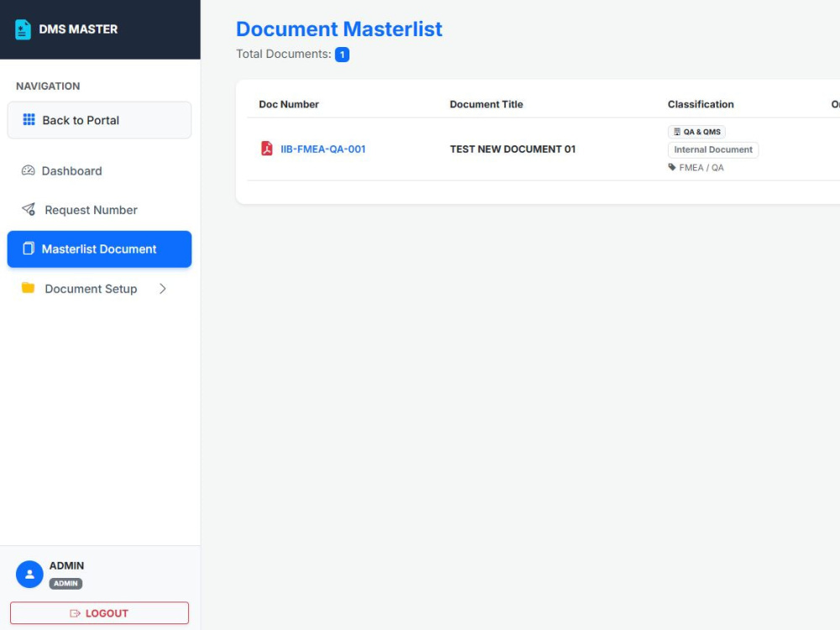This screenshot has height=630, width=840.
Task: Click the DMS MASTER title text
Action: pos(78,29)
